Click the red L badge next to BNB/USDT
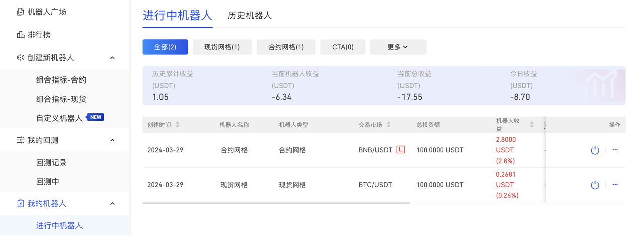The width and height of the screenshot is (644, 236). (400, 149)
